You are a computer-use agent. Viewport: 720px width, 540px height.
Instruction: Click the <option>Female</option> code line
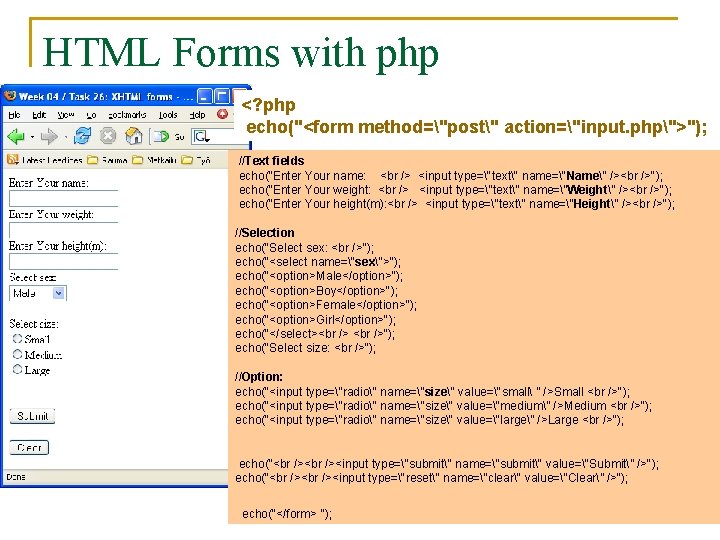coord(326,305)
